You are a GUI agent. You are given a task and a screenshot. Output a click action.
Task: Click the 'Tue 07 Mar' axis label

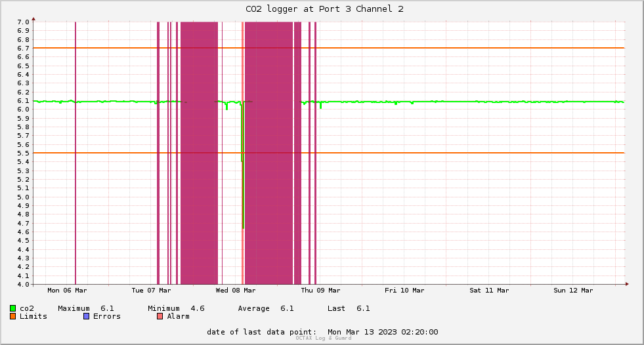click(151, 291)
